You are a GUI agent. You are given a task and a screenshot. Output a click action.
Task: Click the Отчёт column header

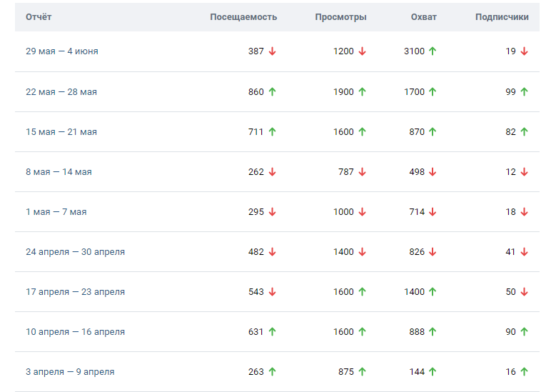pyautogui.click(x=39, y=17)
